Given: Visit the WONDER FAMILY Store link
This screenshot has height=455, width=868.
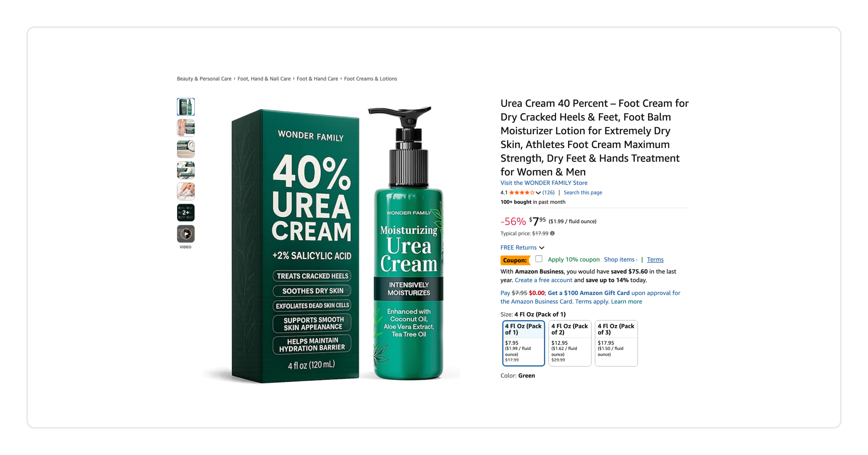Looking at the screenshot, I should click(x=544, y=183).
